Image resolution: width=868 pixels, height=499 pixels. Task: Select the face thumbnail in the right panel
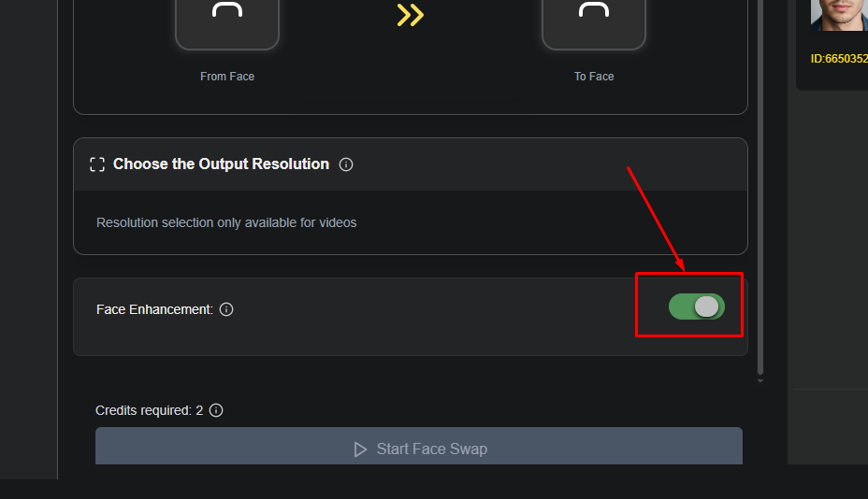[x=839, y=15]
